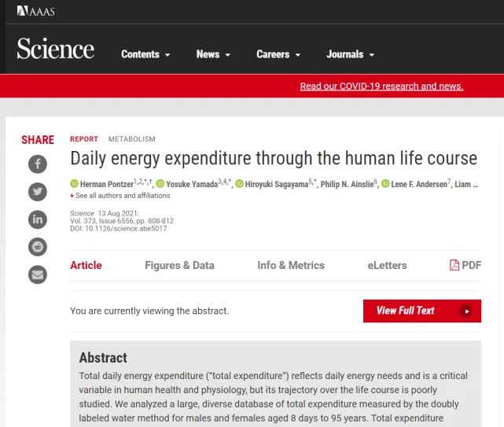The height and width of the screenshot is (427, 504).
Task: Open the Careers dropdown menu
Action: click(x=278, y=54)
